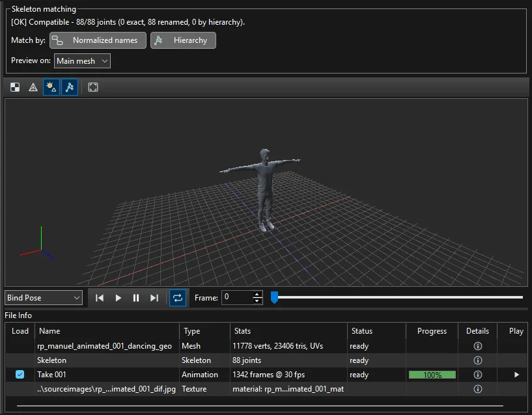The height and width of the screenshot is (415, 532).
Task: Click the Load column header
Action: click(x=20, y=331)
